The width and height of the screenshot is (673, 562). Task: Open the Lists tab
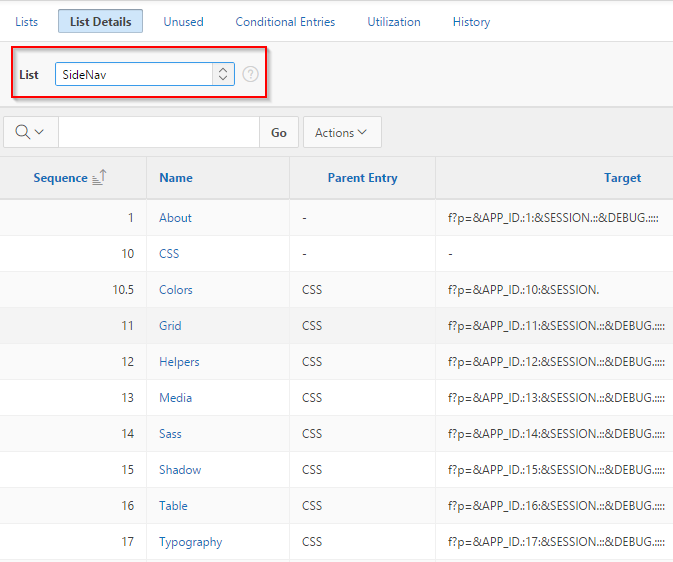coord(27,22)
